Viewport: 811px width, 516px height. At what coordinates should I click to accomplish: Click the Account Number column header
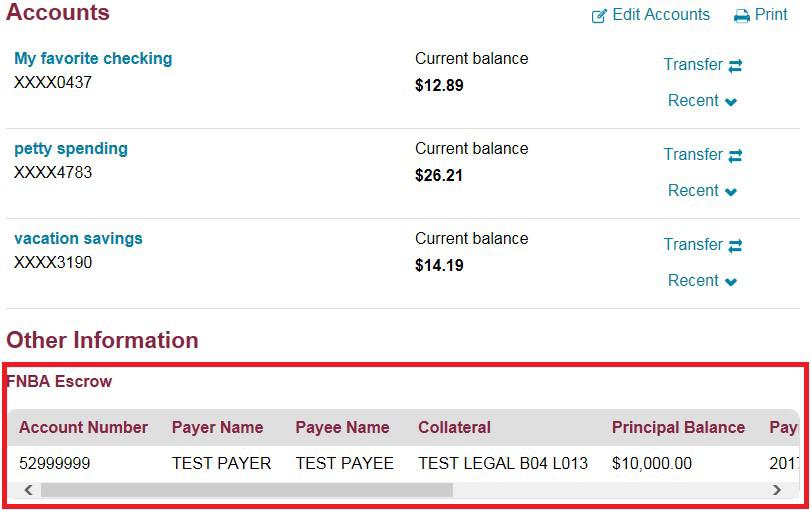click(x=83, y=427)
